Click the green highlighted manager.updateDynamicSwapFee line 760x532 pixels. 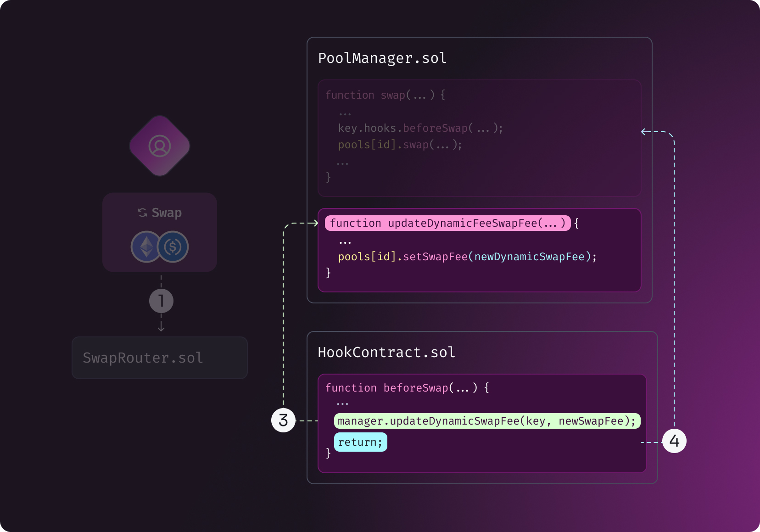(x=487, y=421)
